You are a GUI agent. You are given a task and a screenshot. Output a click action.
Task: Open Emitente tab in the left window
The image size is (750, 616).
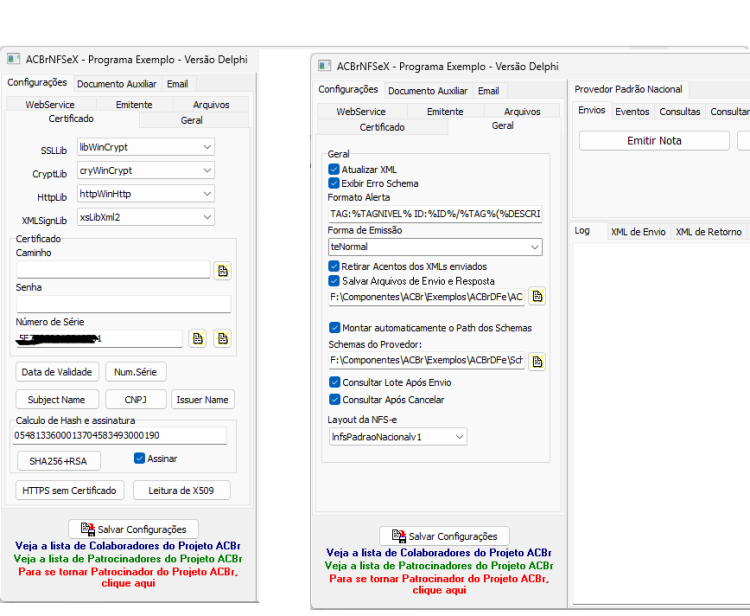[x=134, y=104]
